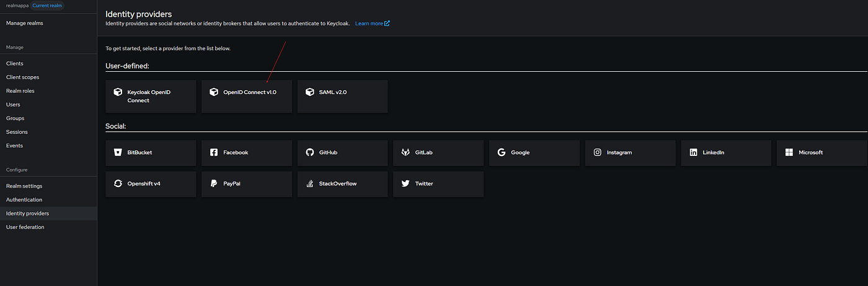The height and width of the screenshot is (286, 868).
Task: Open Manage realms in sidebar
Action: click(48, 23)
